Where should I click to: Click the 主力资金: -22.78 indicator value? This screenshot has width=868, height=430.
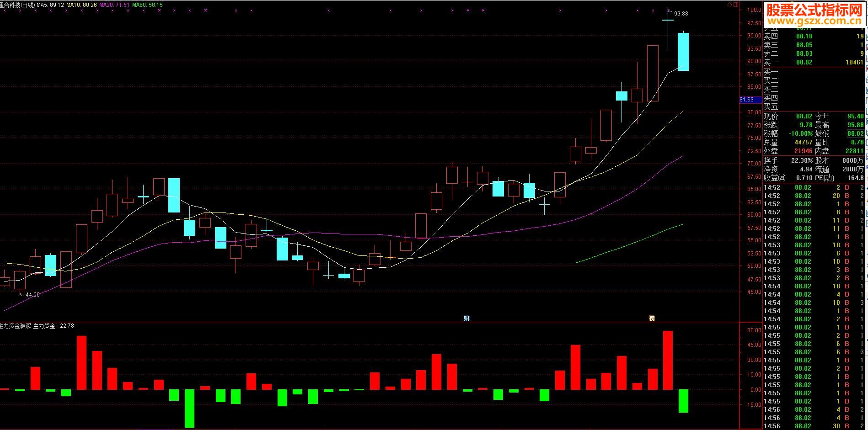54,326
